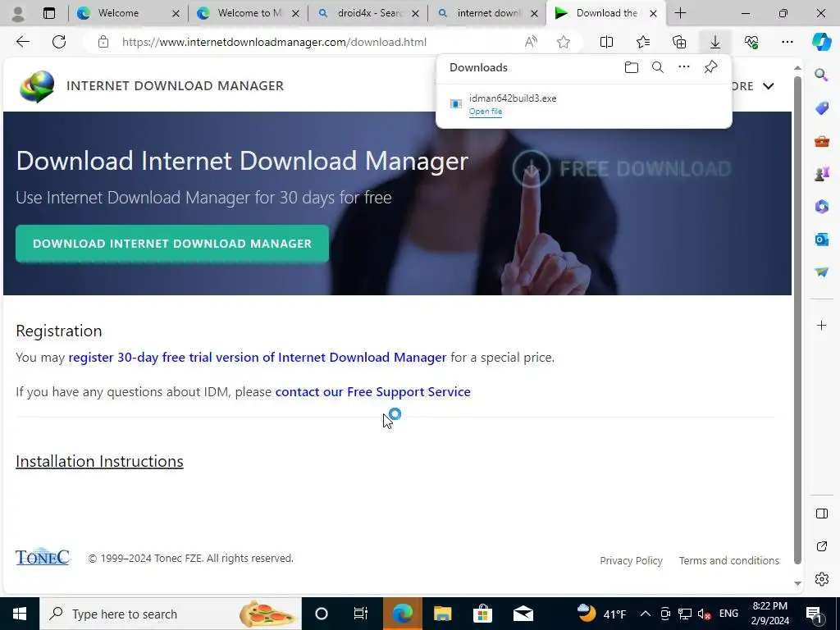Open the Privacy Policy link
This screenshot has height=630, width=840.
point(631,560)
